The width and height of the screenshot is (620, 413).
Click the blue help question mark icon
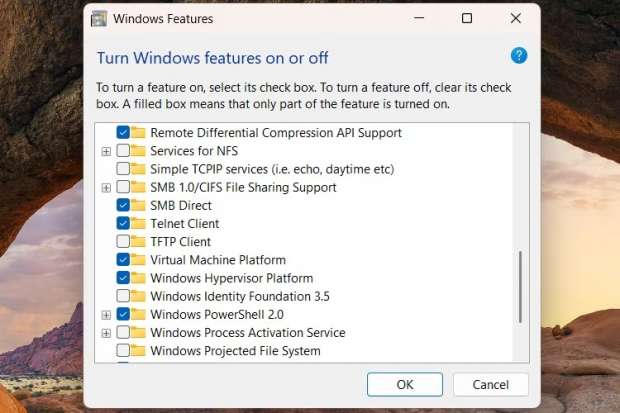(x=519, y=56)
